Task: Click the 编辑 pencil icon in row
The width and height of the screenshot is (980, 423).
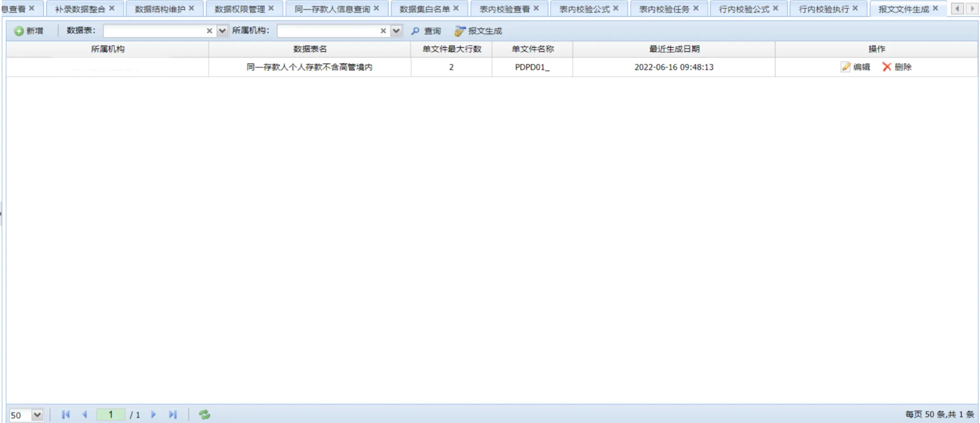Action: point(846,67)
